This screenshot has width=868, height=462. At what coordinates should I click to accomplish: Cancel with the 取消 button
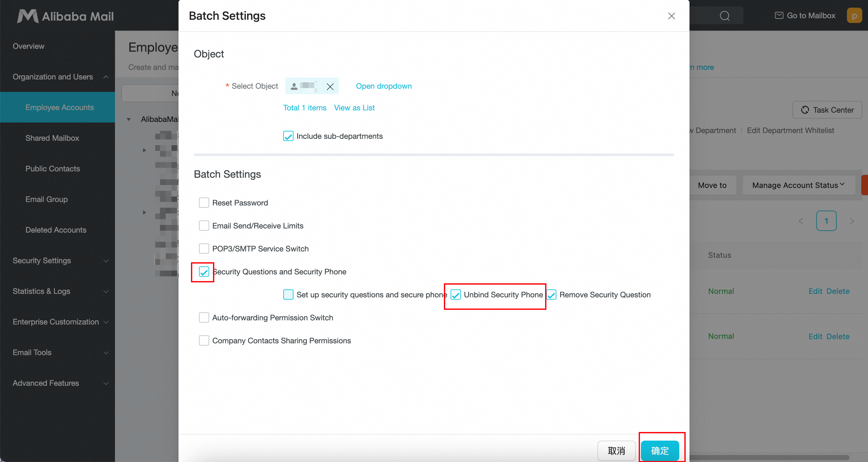(616, 451)
